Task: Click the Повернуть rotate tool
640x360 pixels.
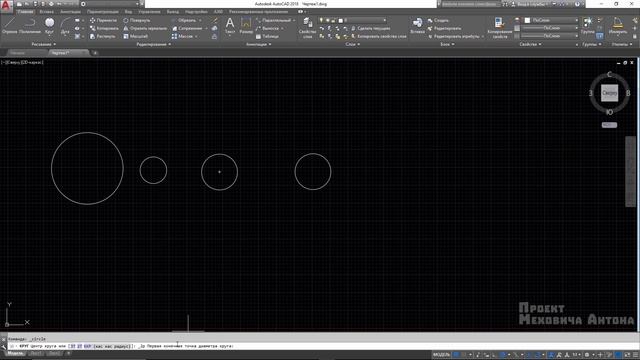Action: pos(137,20)
